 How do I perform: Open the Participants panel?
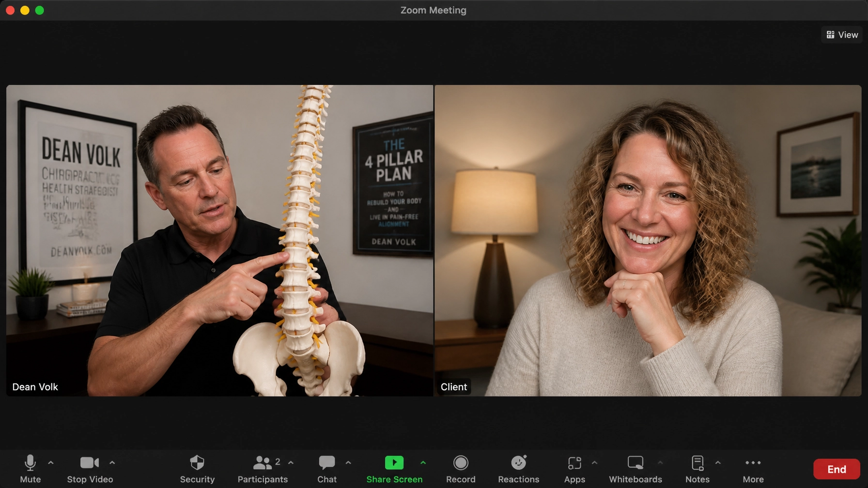263,469
